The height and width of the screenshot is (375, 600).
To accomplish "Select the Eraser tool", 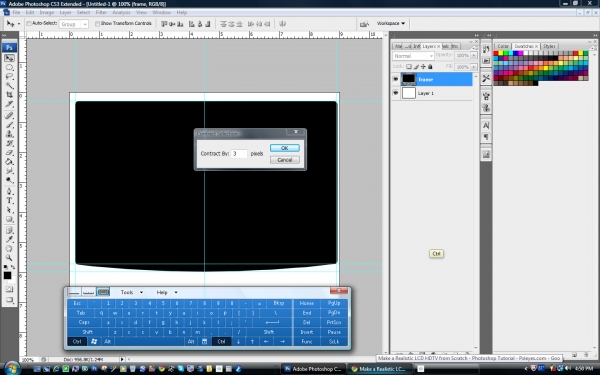I will [x=10, y=152].
